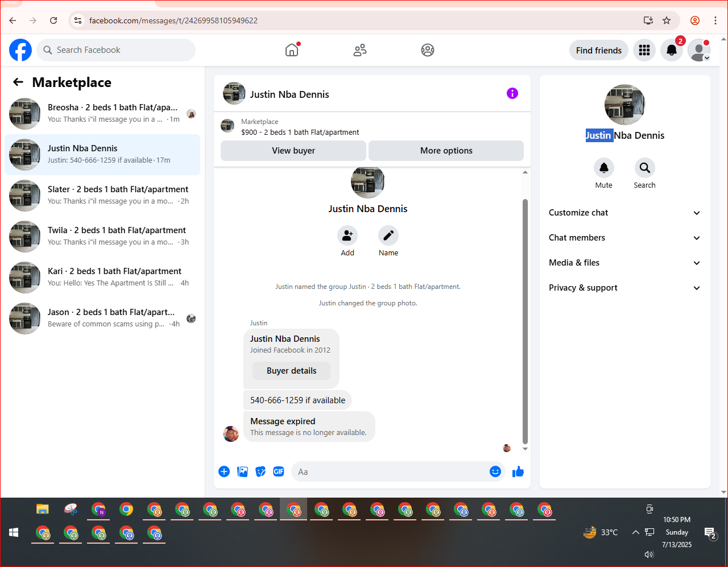Click the More options button
Viewport: 728px width, 567px height.
[446, 151]
